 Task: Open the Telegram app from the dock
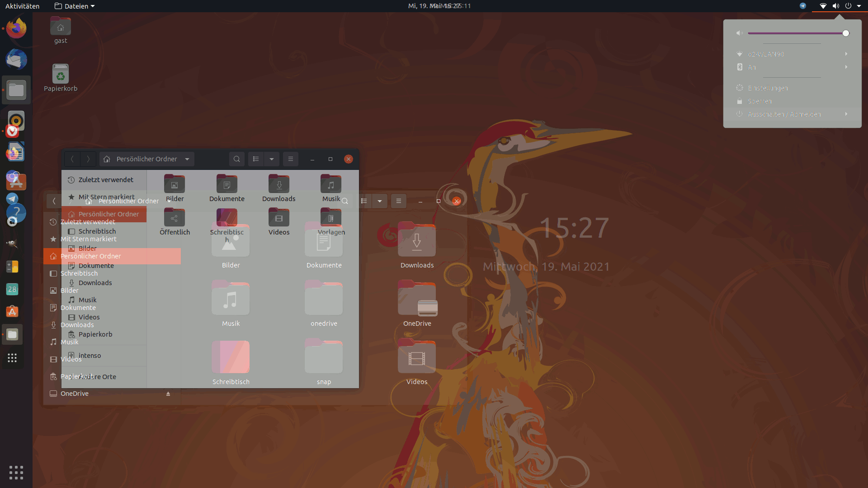(x=12, y=199)
